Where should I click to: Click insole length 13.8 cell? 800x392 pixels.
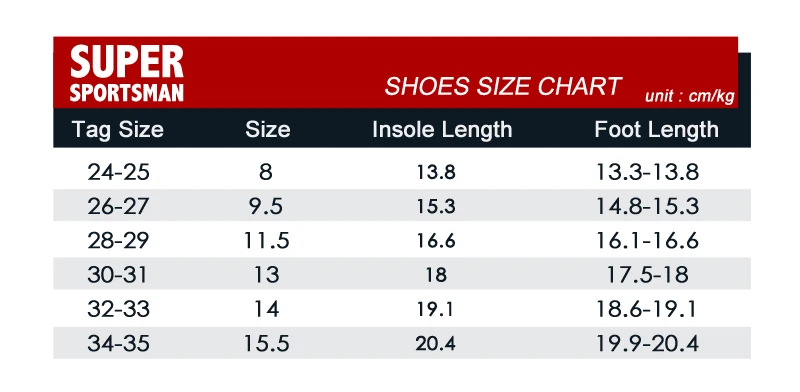pos(436,173)
